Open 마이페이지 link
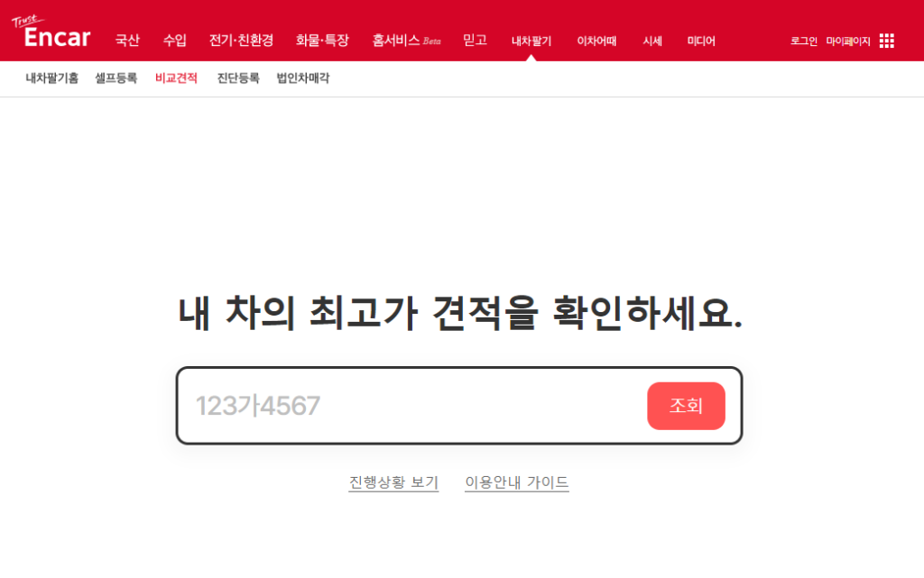The height and width of the screenshot is (578, 924). coord(848,41)
